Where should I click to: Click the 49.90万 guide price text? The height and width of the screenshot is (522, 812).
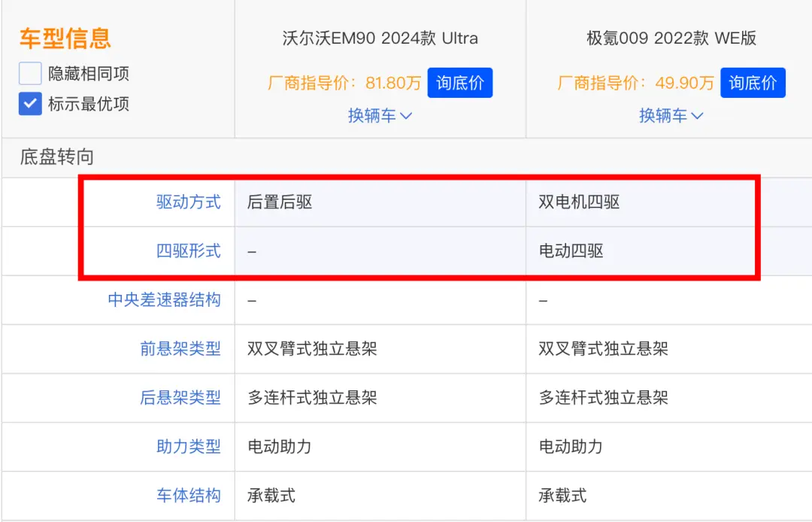[684, 83]
